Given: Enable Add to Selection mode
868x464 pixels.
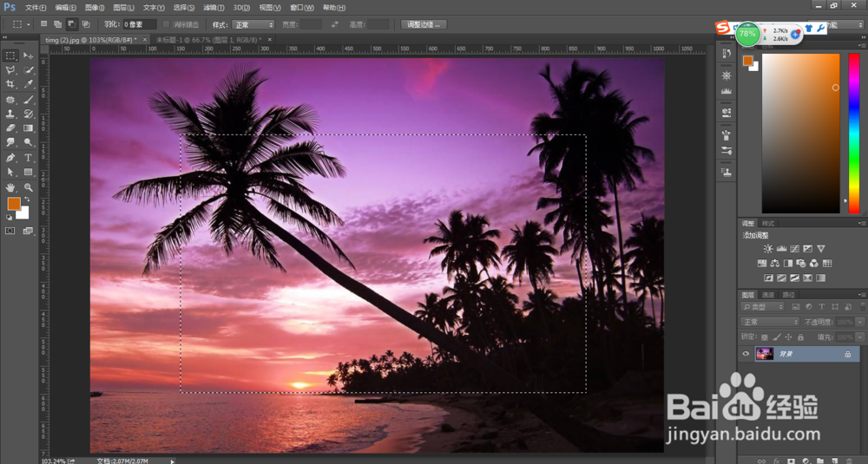Looking at the screenshot, I should (57, 24).
